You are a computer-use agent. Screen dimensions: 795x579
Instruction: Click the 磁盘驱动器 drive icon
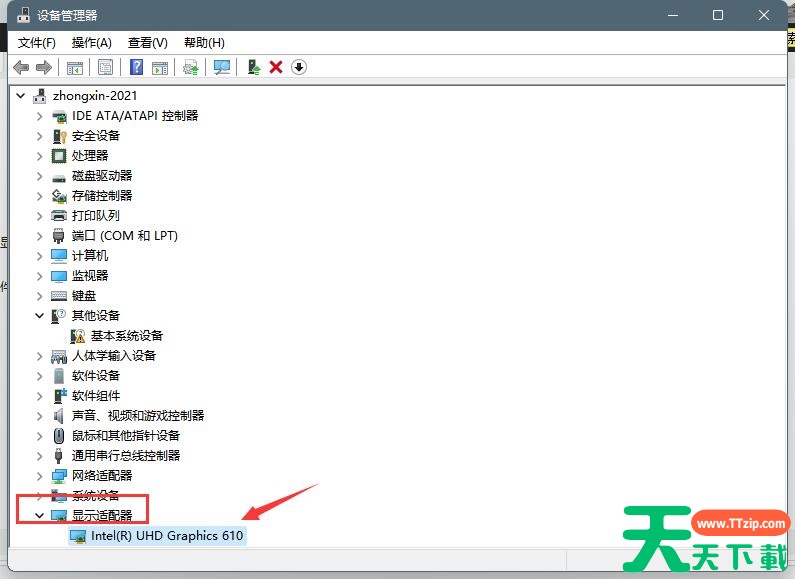click(59, 177)
